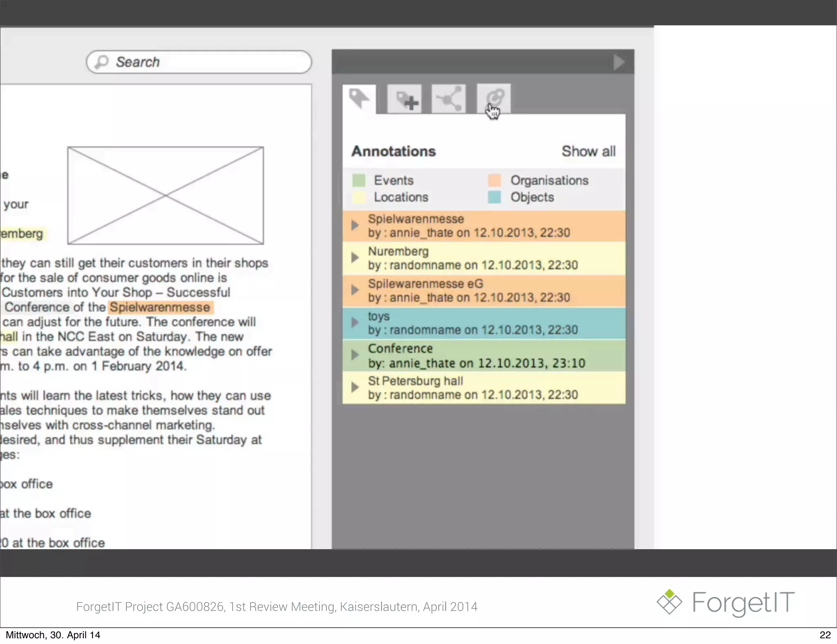Screen dimensions: 837x644
Task: Open the annotations tag tab
Action: point(359,99)
